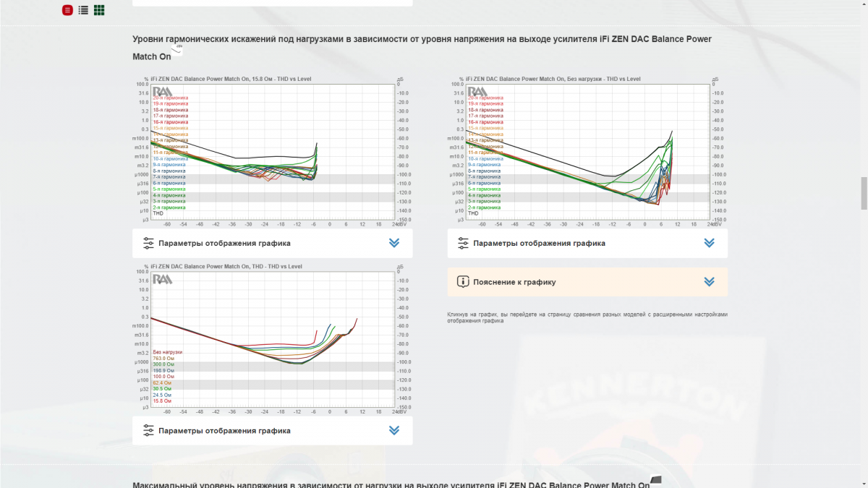The height and width of the screenshot is (488, 868).
Task: Expand the Пояснение к графику chevron
Action: tap(709, 282)
